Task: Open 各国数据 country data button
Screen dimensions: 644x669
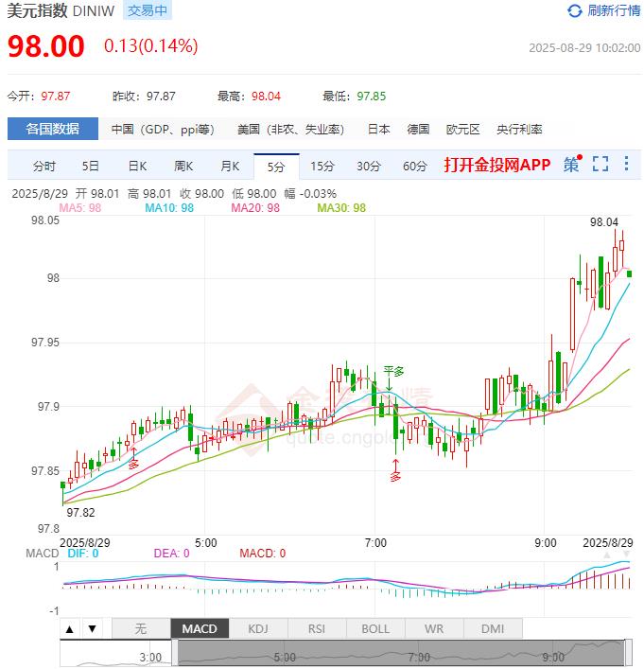Action: pos(52,129)
